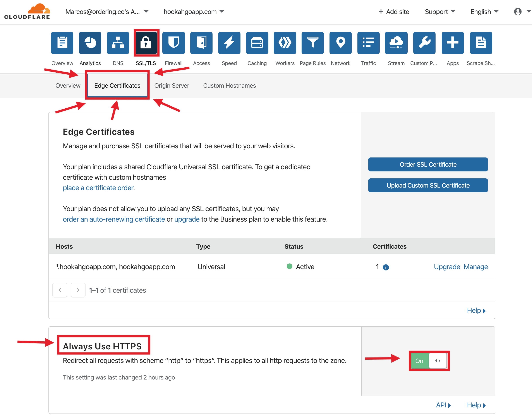The image size is (532, 417).
Task: Switch to the Custom Hostnames tab
Action: (229, 86)
